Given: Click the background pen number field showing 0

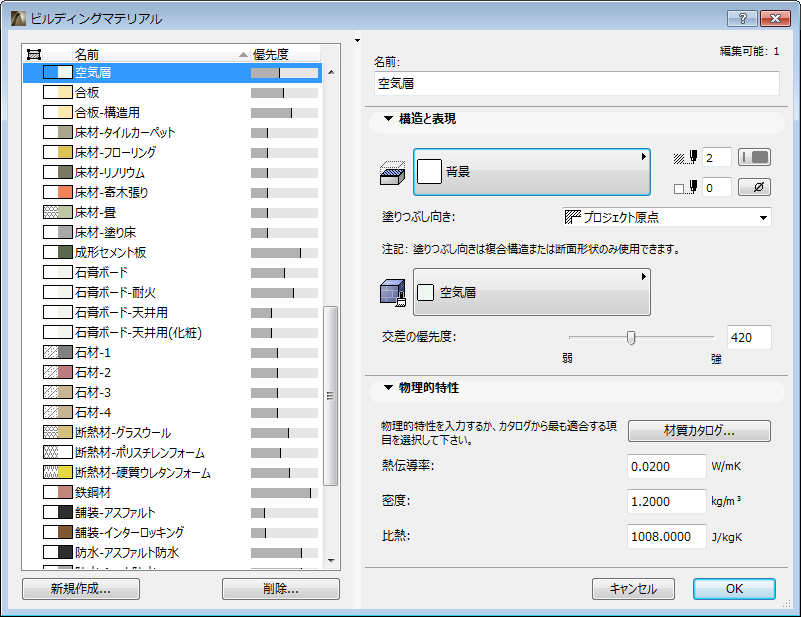Looking at the screenshot, I should pyautogui.click(x=717, y=187).
